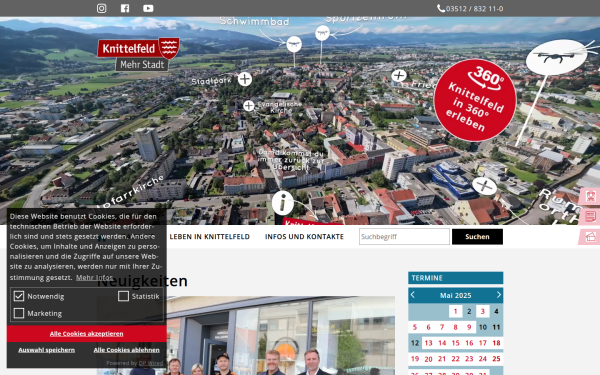Enable the Statistik cookie checkbox
This screenshot has height=375, width=600.
coord(123,296)
